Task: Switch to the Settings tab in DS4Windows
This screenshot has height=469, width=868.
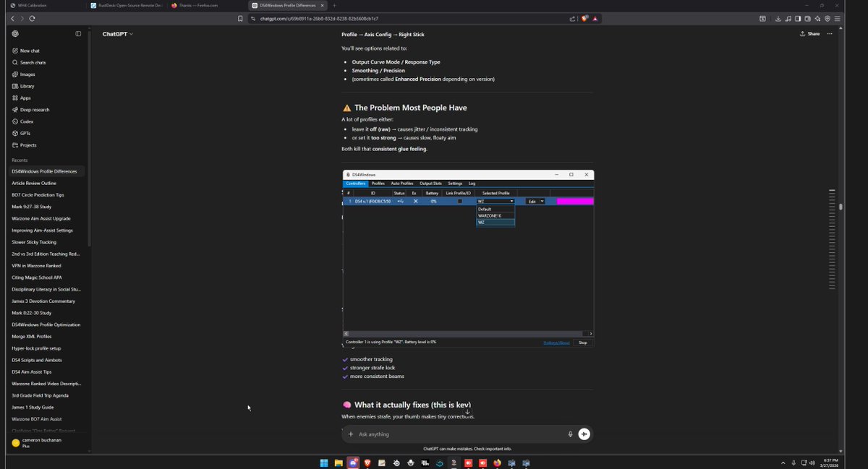Action: [455, 184]
